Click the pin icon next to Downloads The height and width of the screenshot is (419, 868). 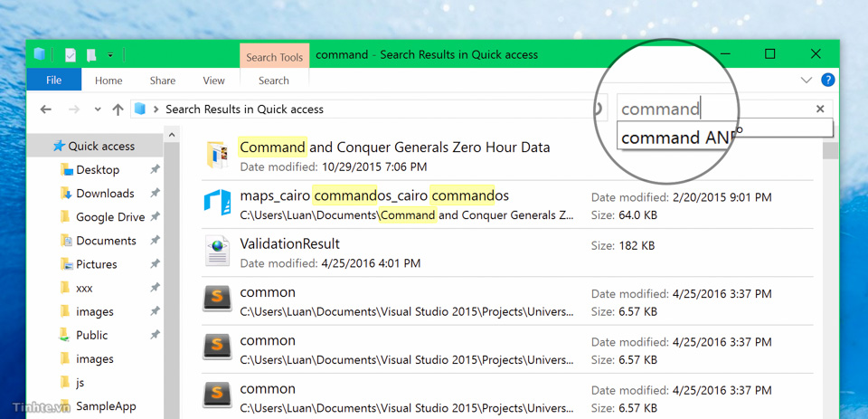155,194
